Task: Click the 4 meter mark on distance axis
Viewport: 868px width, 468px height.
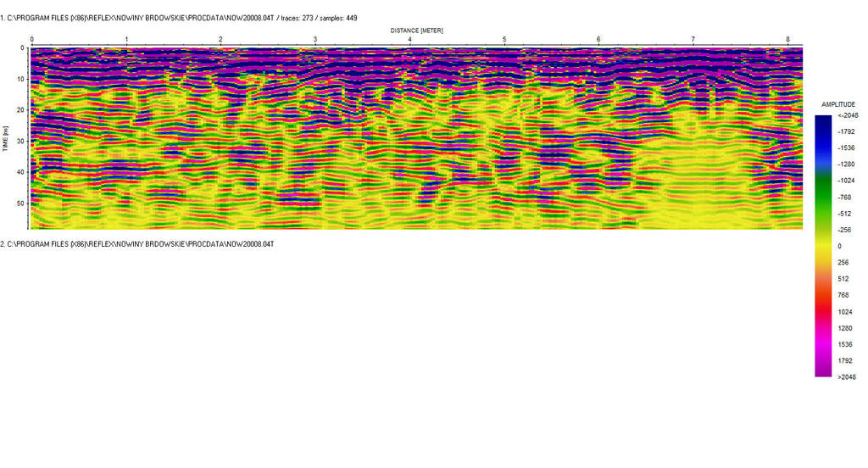Action: point(410,40)
